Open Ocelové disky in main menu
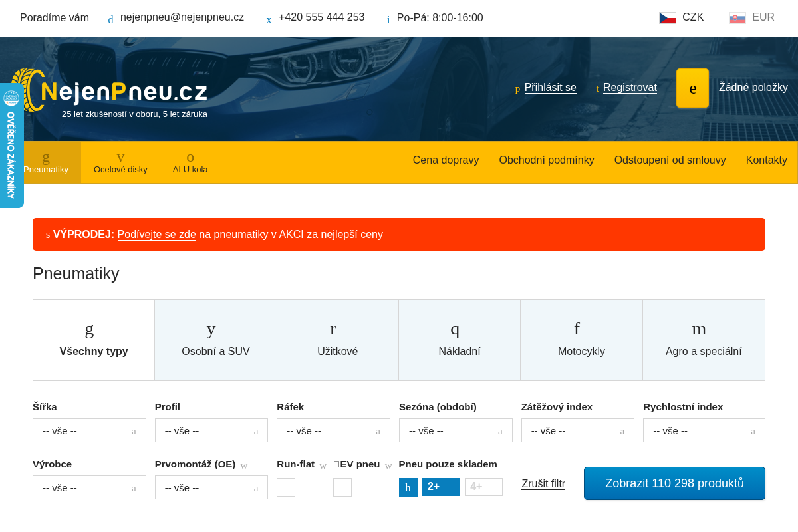Screen dimensions: 798x532 click(120, 162)
